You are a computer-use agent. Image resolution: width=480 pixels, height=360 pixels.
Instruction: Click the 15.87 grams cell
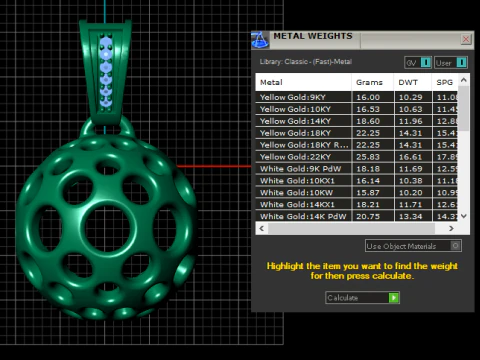point(373,193)
